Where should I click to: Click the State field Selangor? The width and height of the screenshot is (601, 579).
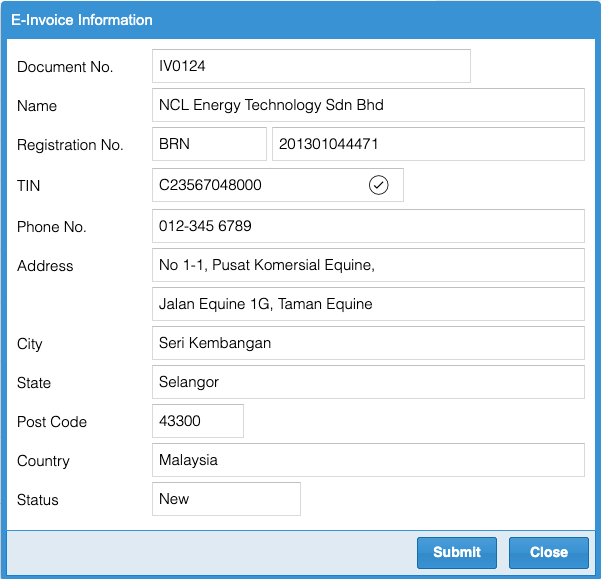(368, 382)
